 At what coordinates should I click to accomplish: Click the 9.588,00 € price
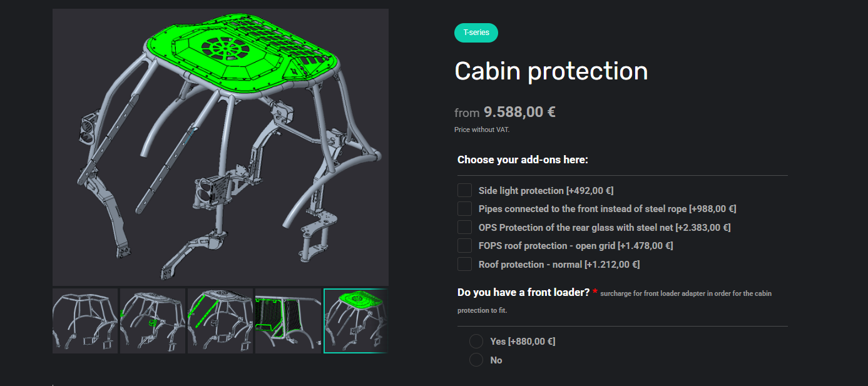[x=519, y=112]
